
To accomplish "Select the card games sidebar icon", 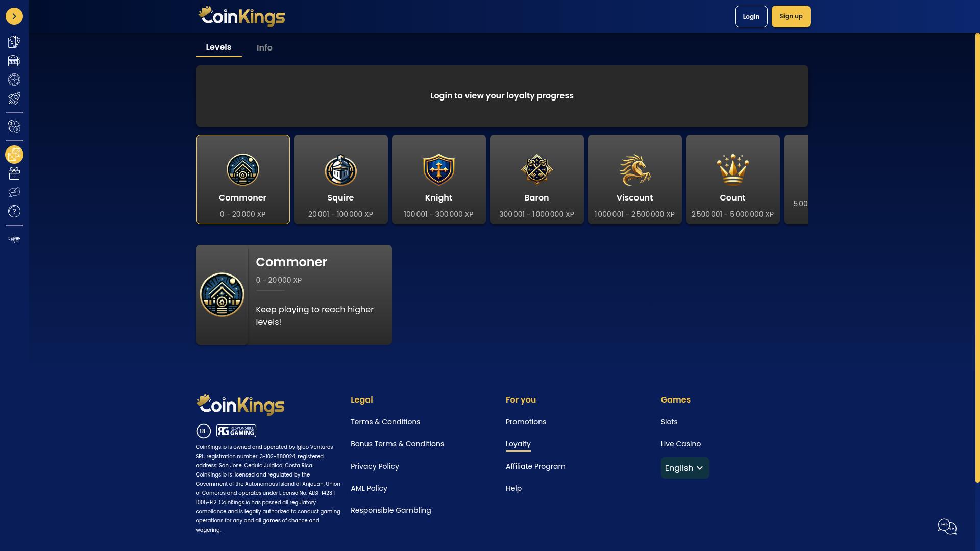I will pyautogui.click(x=14, y=41).
